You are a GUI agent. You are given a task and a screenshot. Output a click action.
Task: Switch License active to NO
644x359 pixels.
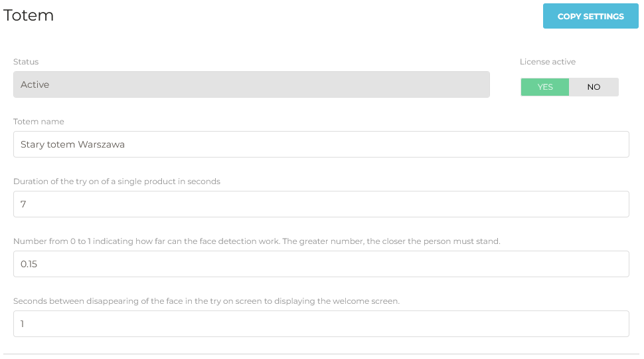tap(594, 87)
